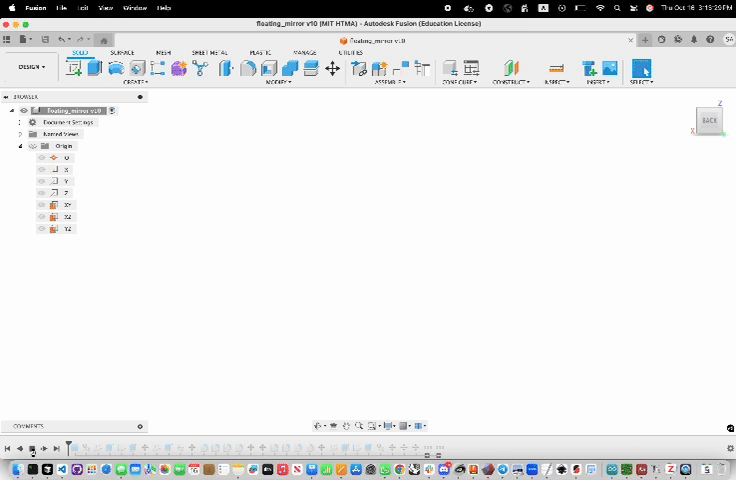Choose the Insert Canvas image icon
Viewport: 736px width, 480px height.
click(x=610, y=69)
